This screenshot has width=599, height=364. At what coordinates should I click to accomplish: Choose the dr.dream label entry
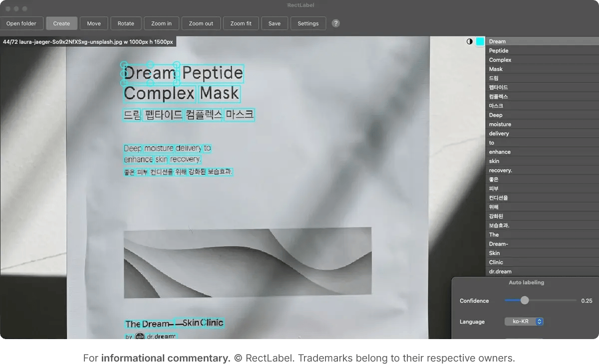542,272
